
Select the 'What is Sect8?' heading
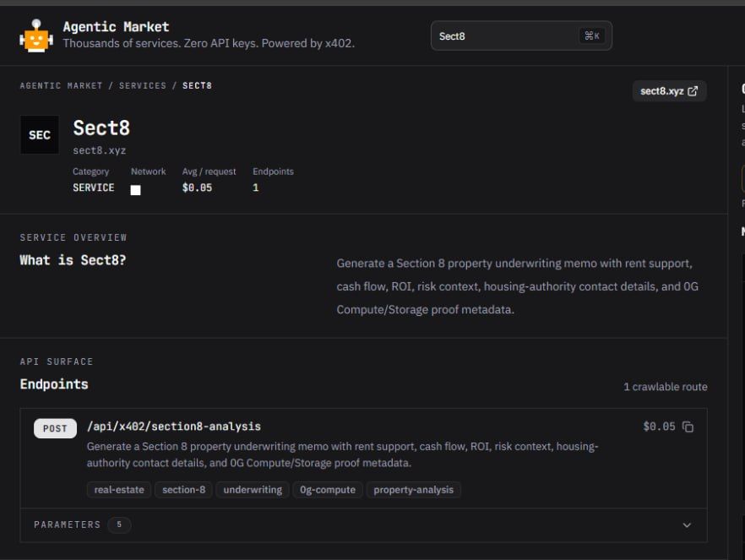(x=73, y=260)
